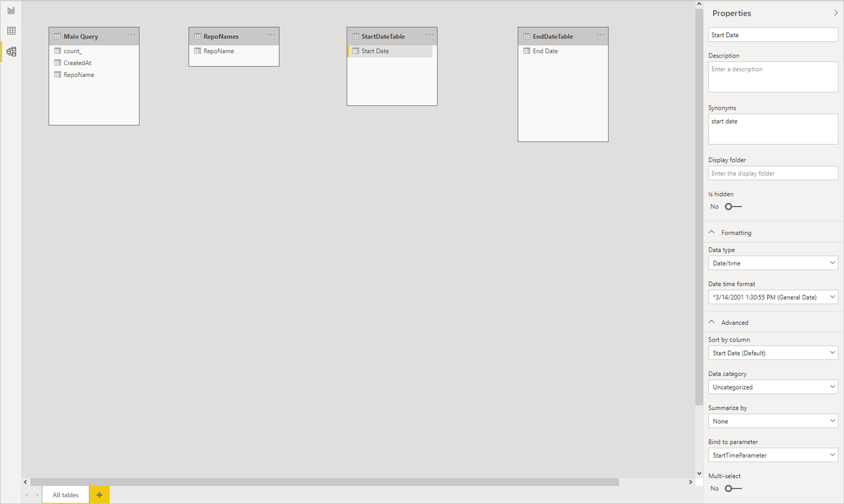The width and height of the screenshot is (844, 504).
Task: Toggle the Is hidden switch
Action: pyautogui.click(x=733, y=207)
